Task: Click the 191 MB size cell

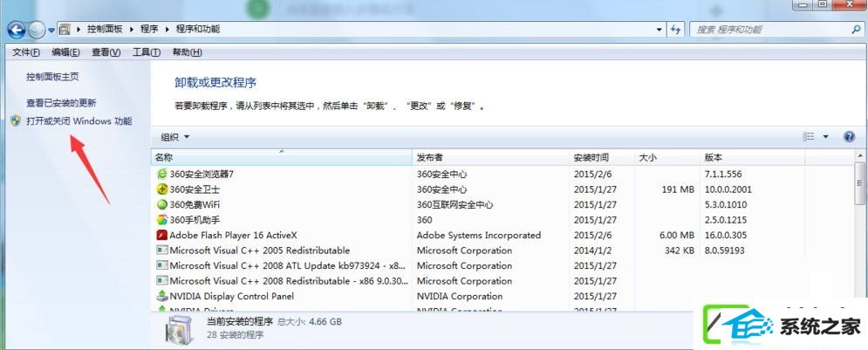Action: tap(678, 189)
